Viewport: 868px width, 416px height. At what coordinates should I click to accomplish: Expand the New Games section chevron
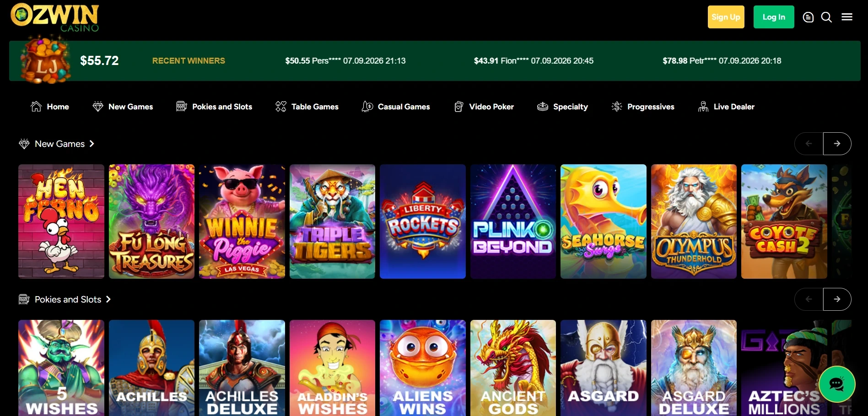click(x=92, y=144)
